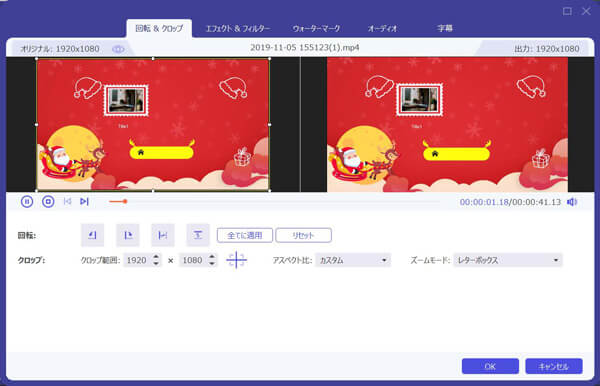
Task: Decrease crop height with down arrow
Action: click(x=212, y=264)
